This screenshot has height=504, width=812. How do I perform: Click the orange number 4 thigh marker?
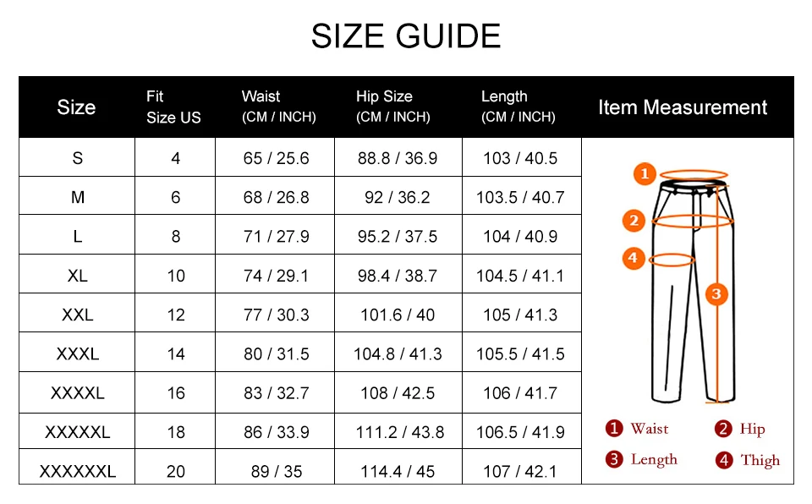click(633, 257)
